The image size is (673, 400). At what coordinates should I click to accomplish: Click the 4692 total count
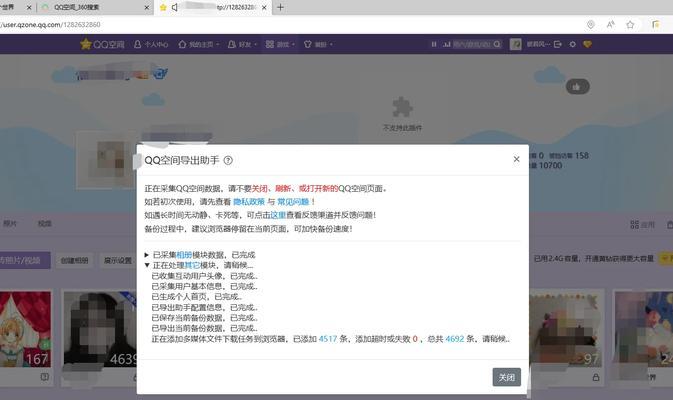[455, 339]
